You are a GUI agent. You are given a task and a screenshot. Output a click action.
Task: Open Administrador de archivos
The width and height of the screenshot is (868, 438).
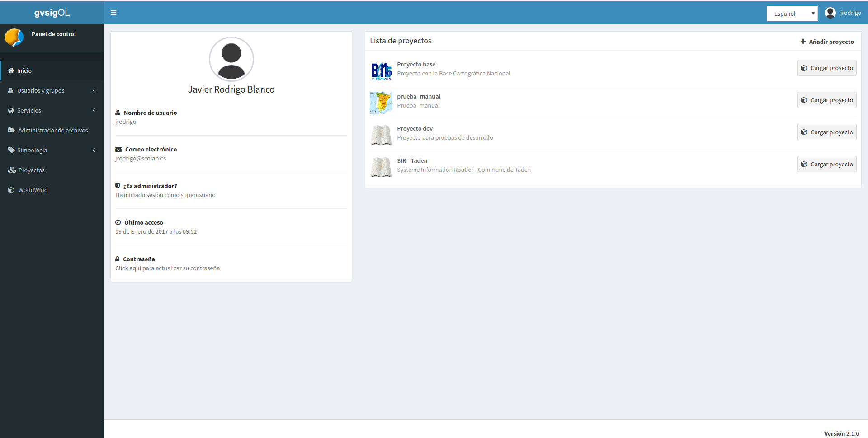pos(53,131)
